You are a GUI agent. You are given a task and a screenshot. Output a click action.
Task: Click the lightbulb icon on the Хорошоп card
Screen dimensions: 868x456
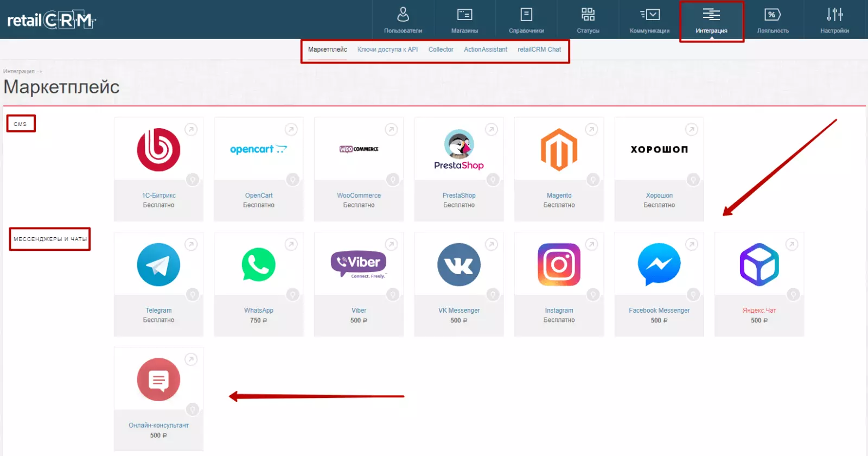(693, 180)
